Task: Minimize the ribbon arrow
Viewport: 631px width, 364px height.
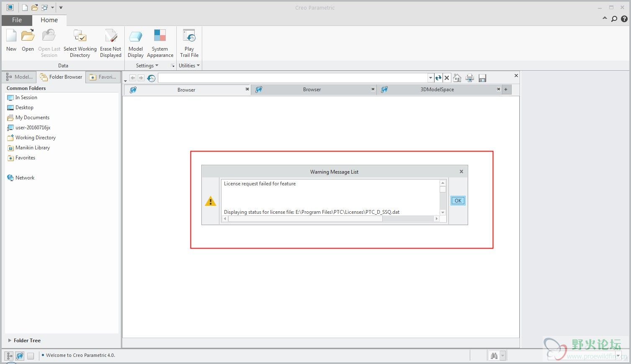Action: point(605,18)
